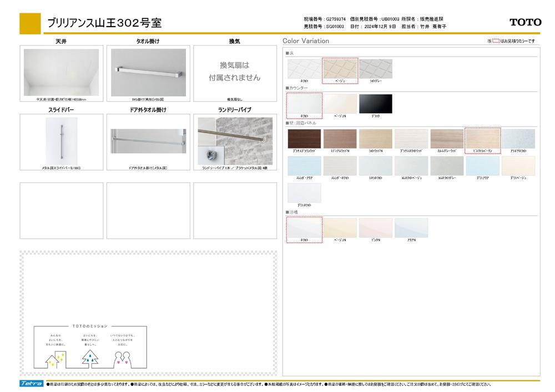Choose the プリエホワイト wall panel swatch
The image size is (555, 392).
coord(304,192)
